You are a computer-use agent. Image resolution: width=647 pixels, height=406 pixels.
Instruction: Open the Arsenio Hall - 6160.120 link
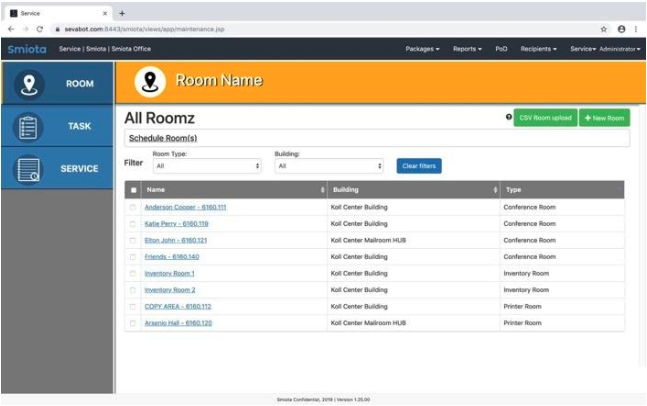178,323
